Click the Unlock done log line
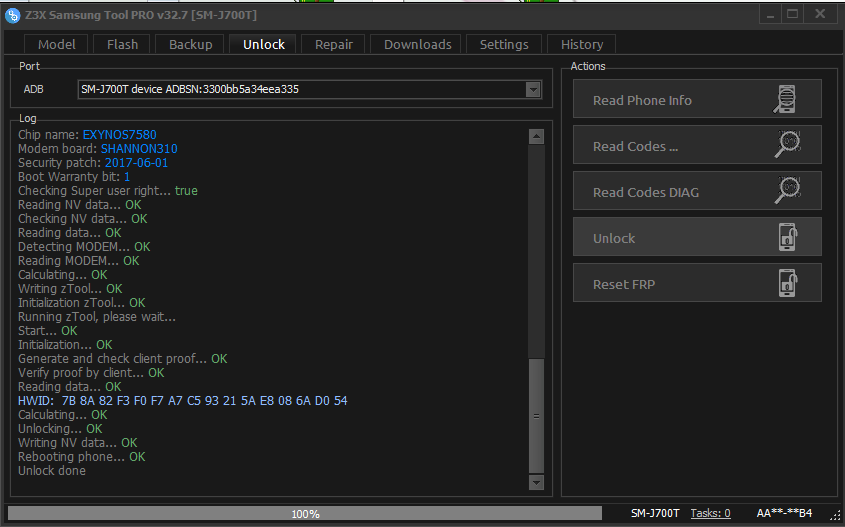Screen dimensions: 845x527 point(52,471)
